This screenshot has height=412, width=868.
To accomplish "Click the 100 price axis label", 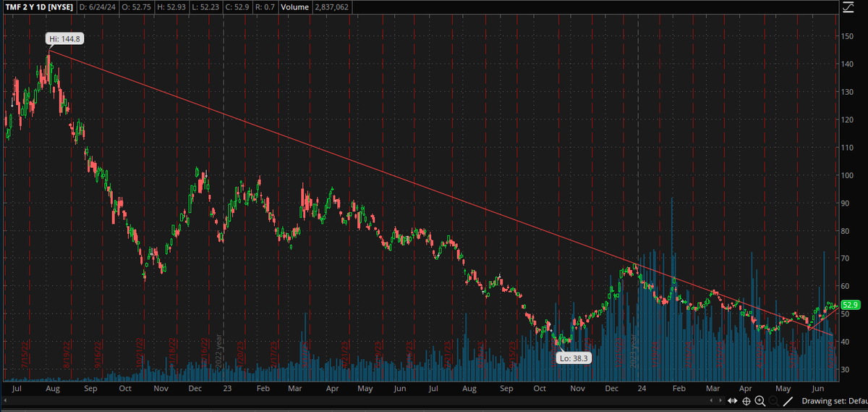I will [x=848, y=175].
